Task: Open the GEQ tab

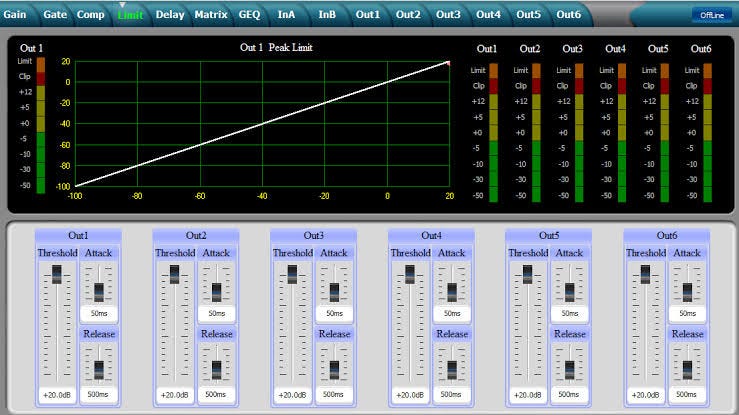Action: (x=249, y=15)
